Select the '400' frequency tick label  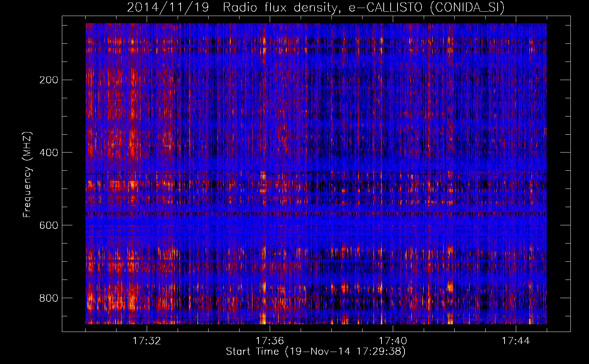click(49, 153)
